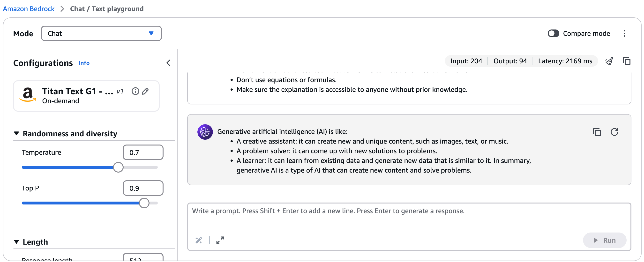Click the "A learner" bullet text
Screen dimensions: 644x262
(x=383, y=165)
